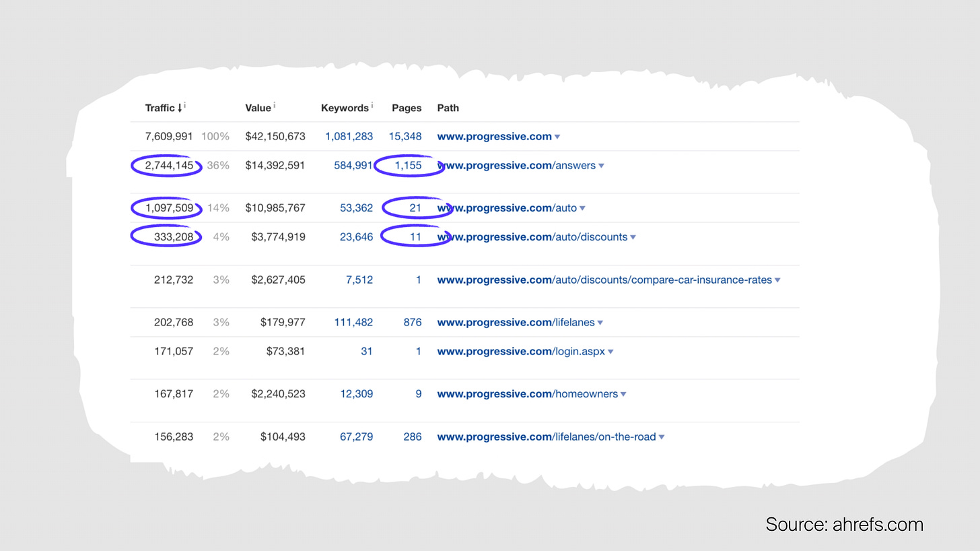This screenshot has height=551, width=980.
Task: Select the 2,744,145 traffic value
Action: click(169, 165)
